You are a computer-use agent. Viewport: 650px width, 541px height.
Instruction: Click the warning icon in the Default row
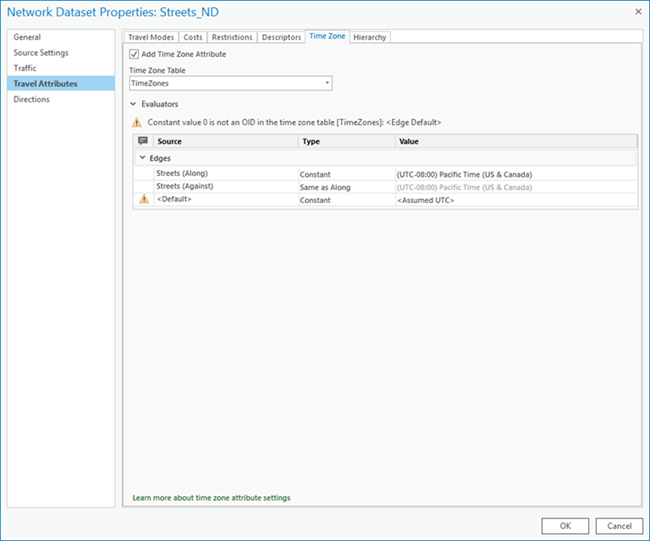(x=143, y=200)
